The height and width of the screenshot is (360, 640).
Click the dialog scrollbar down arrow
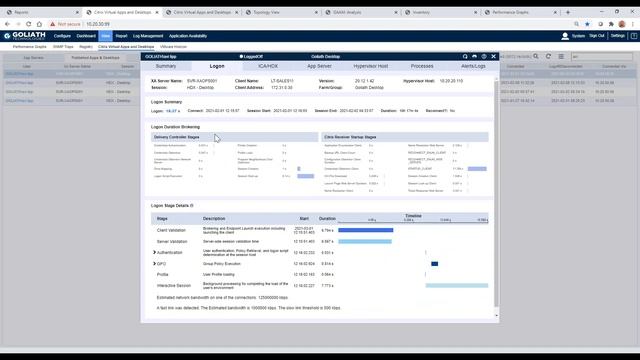[x=496, y=316]
